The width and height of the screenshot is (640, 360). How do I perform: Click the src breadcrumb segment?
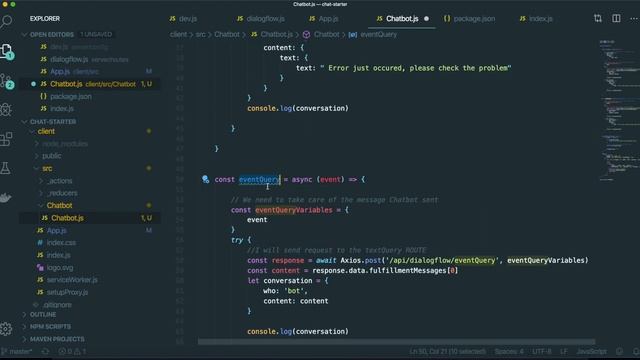(200, 35)
